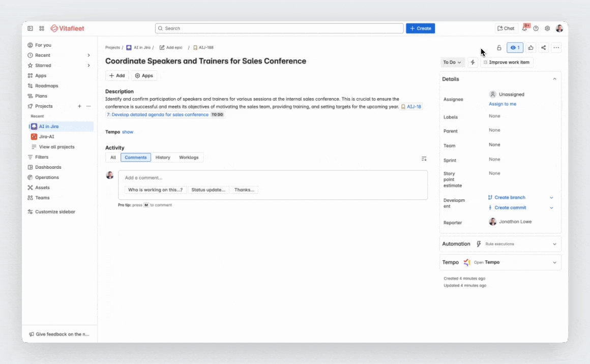The image size is (590, 364).
Task: Click the Assign to me link
Action: (x=503, y=104)
